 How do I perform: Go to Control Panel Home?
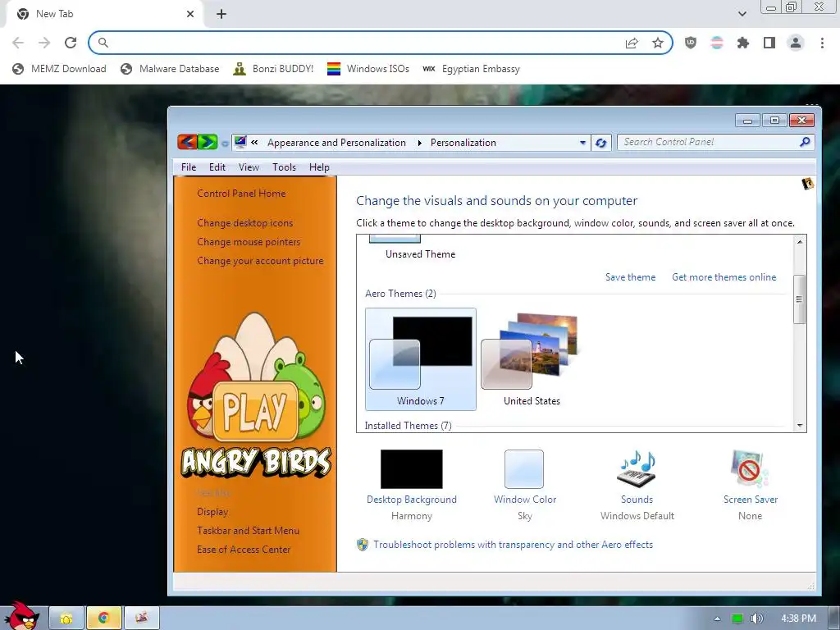241,194
